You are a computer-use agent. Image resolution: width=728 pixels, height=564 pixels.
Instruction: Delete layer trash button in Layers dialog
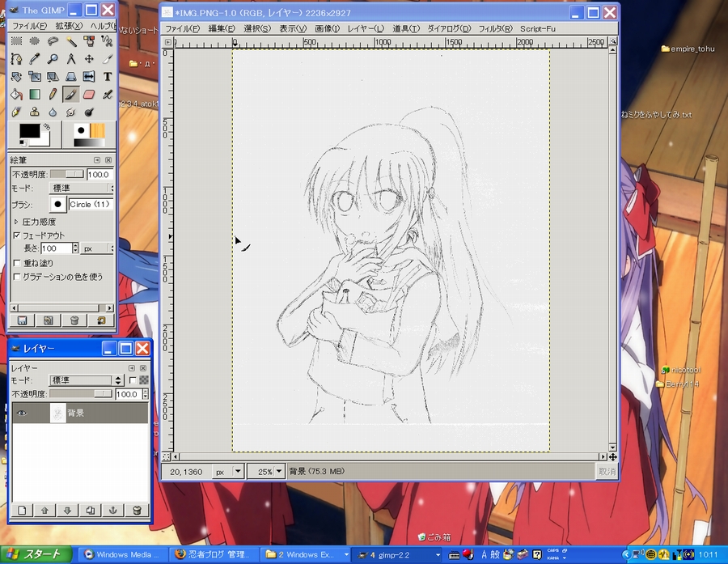[136, 510]
